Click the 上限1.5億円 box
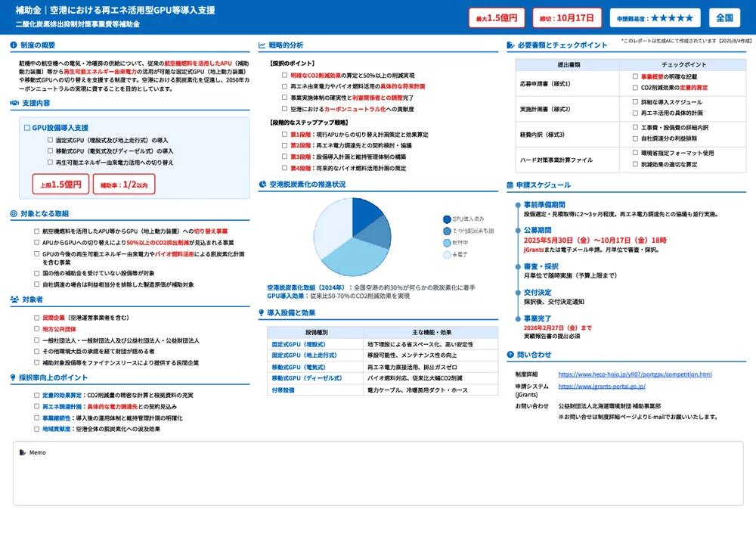The height and width of the screenshot is (534, 756). (x=60, y=185)
